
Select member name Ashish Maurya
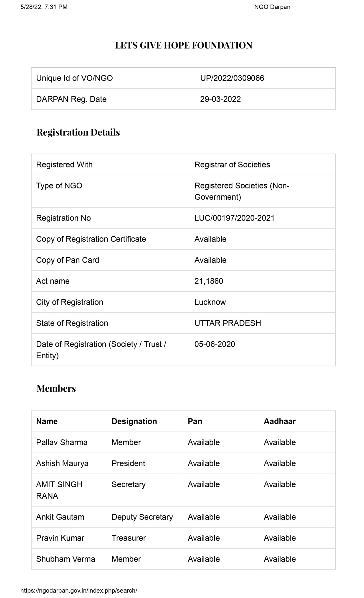pyautogui.click(x=62, y=463)
